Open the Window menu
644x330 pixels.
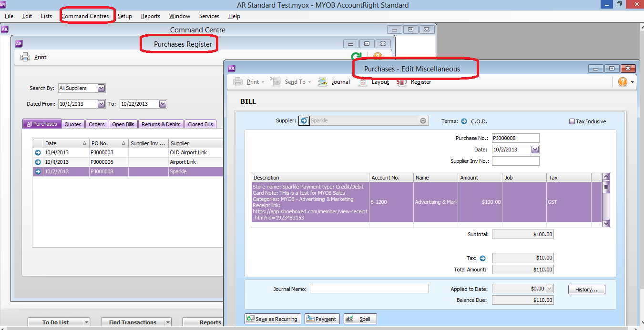pyautogui.click(x=180, y=16)
